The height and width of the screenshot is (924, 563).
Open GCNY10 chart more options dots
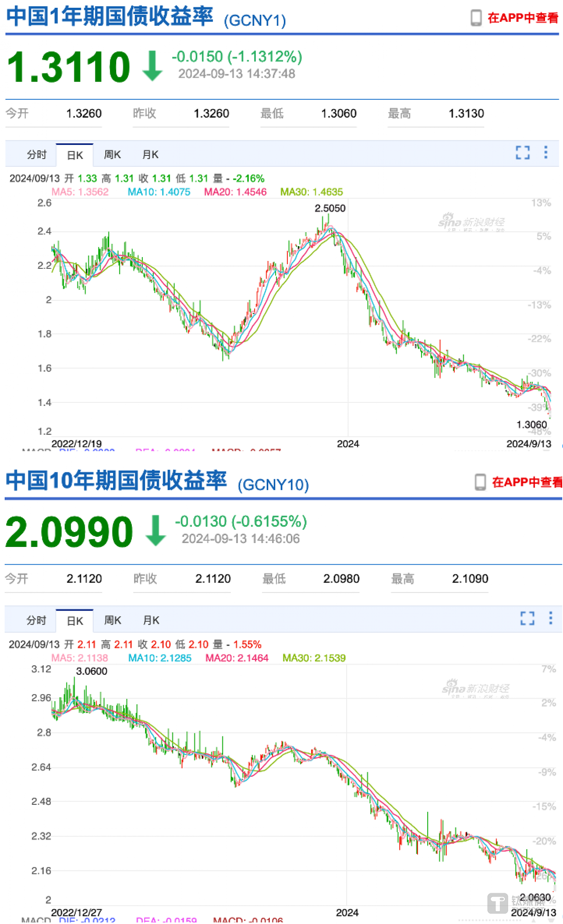550,618
